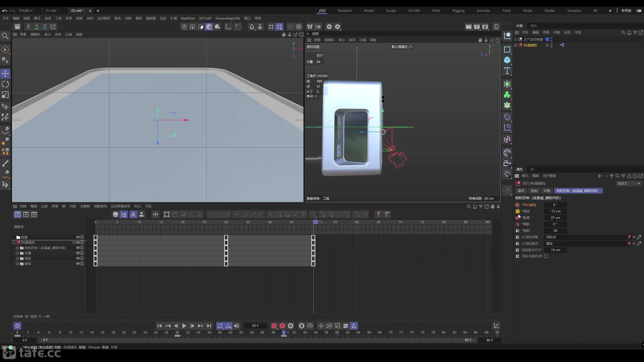Open the 渲染 menu

click(163, 18)
